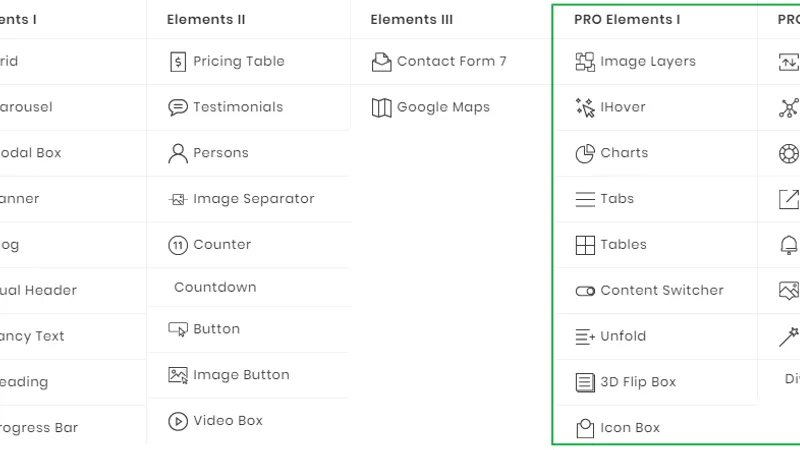Click the Button element cursor icon
Viewport: 800px width, 450px height.
coord(178,329)
